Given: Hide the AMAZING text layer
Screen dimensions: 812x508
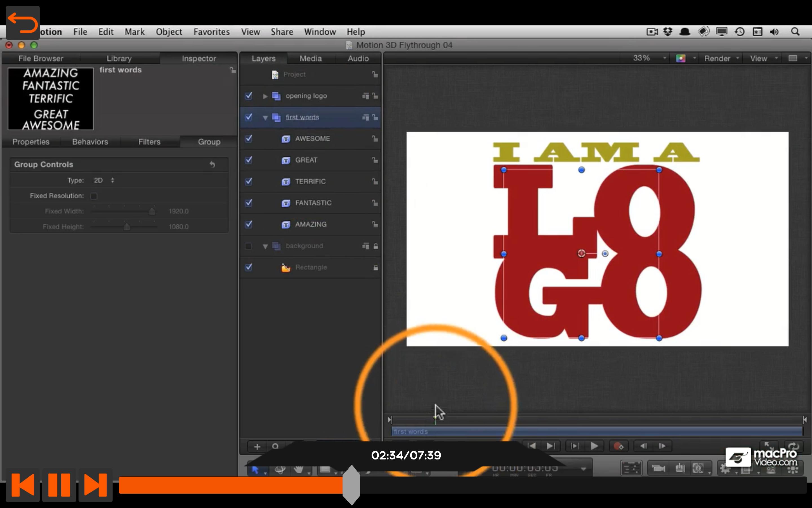Looking at the screenshot, I should tap(248, 224).
